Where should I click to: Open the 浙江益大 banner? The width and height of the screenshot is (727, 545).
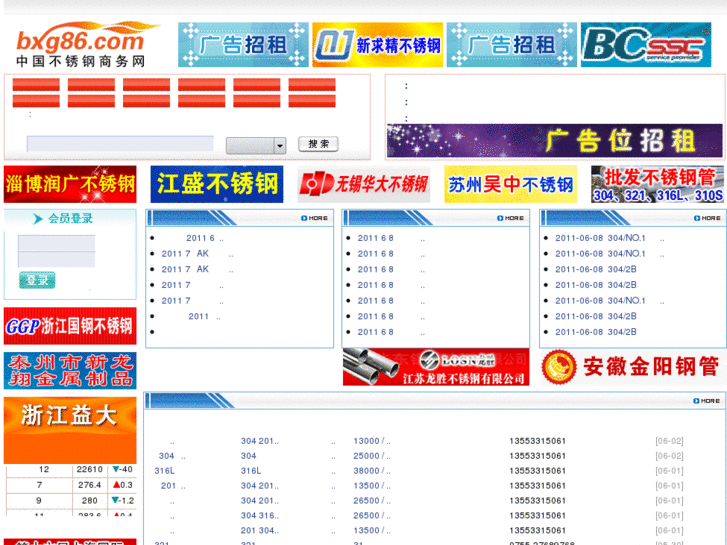pos(70,430)
